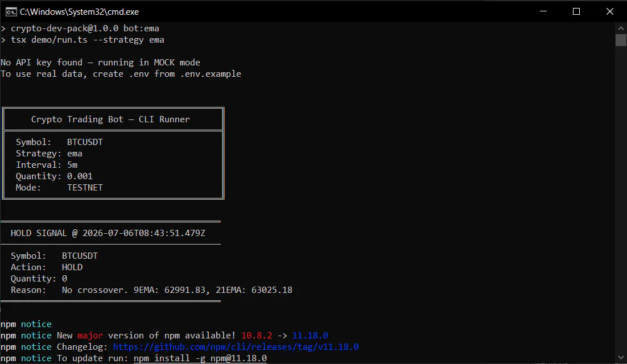Screen dimensions: 627x364
Task: Click the title text C:\Windows\System32\cmd.exe
Action: coord(79,12)
